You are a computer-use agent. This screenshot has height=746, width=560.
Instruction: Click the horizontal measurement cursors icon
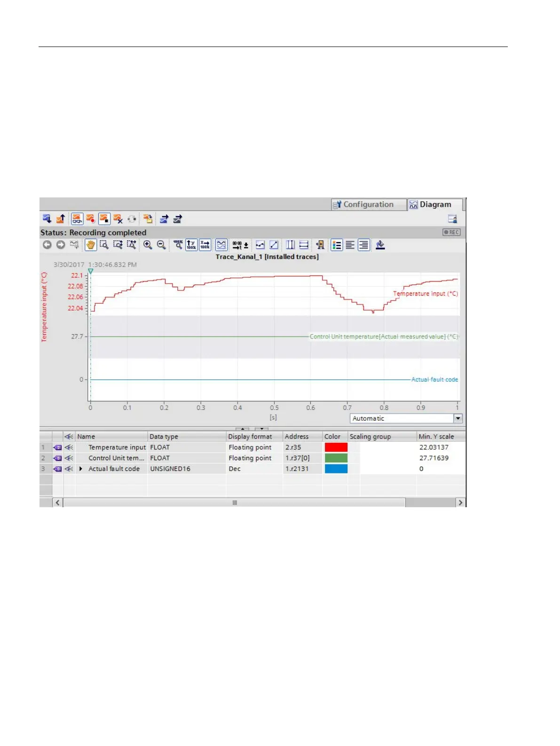coord(304,245)
